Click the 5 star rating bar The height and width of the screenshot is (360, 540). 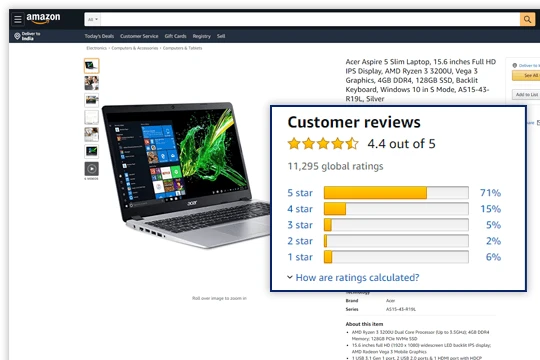coord(396,193)
